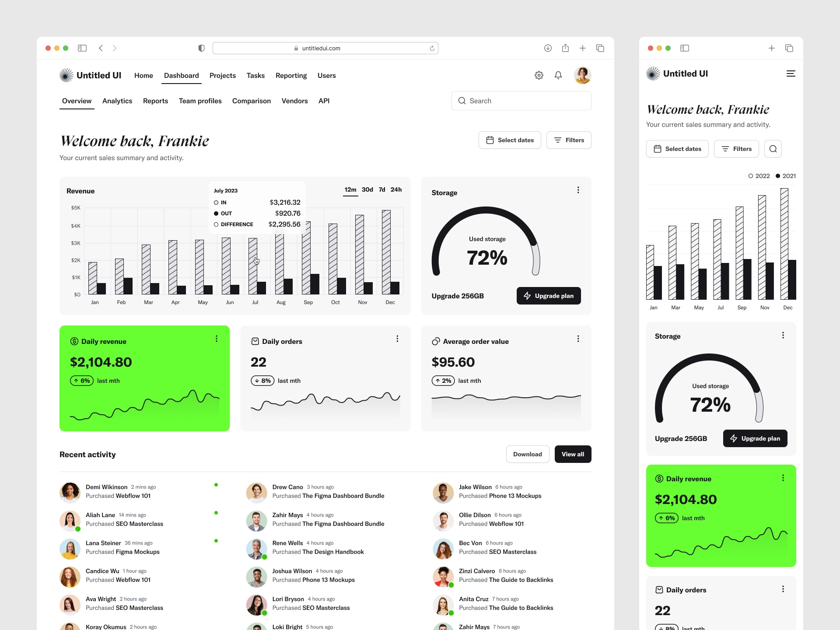Open the settings gear icon
840x630 pixels.
539,75
